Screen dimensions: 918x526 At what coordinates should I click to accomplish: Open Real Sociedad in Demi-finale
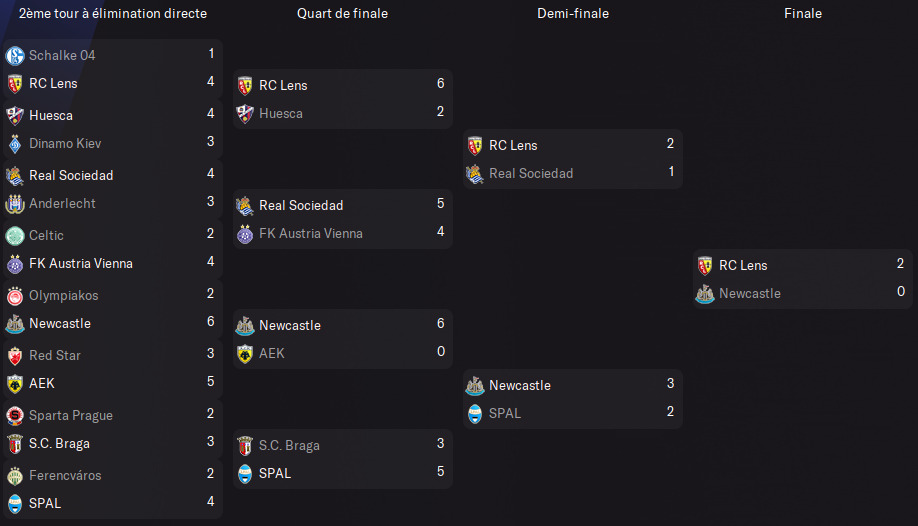531,173
